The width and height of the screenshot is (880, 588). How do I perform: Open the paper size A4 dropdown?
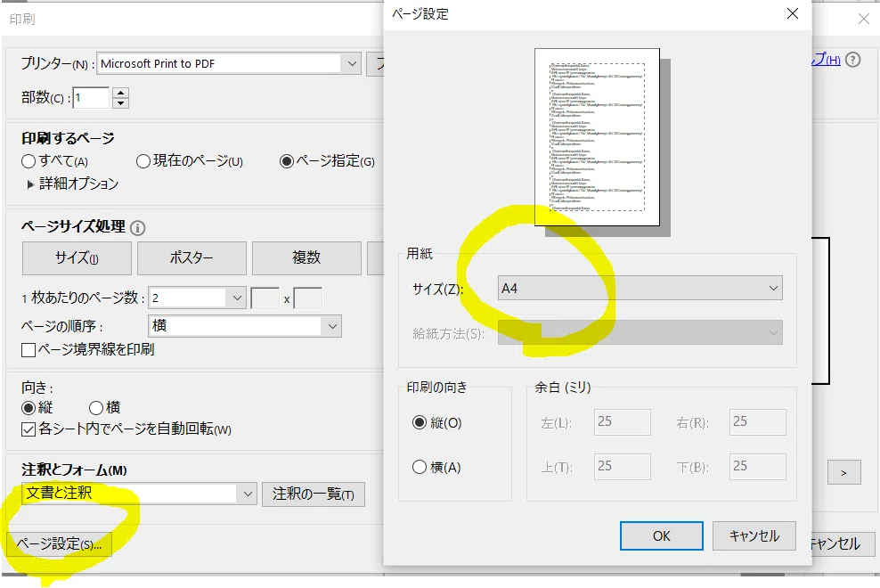click(640, 288)
